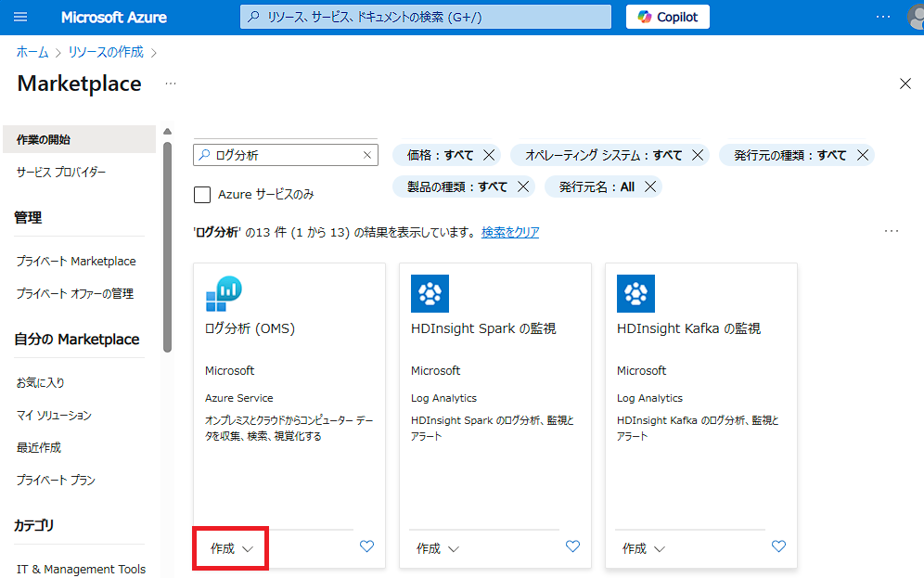
Task: Click the ellipsis next to the Marketplace title
Action: [x=170, y=83]
